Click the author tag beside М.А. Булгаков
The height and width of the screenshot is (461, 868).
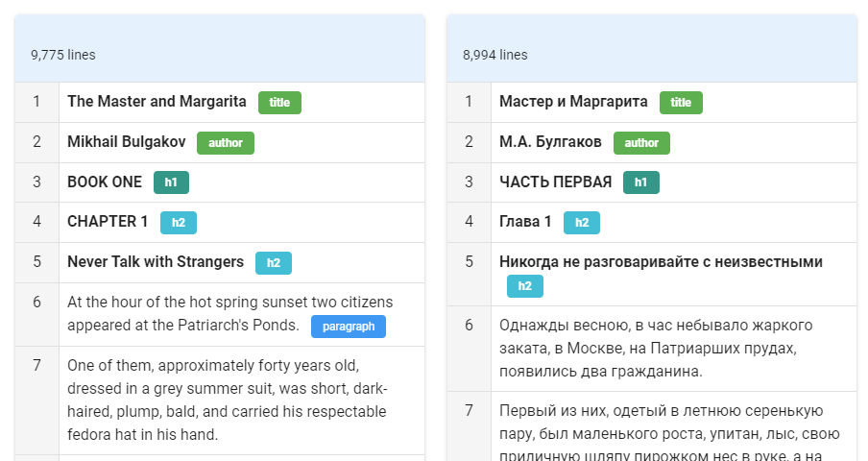tap(641, 143)
